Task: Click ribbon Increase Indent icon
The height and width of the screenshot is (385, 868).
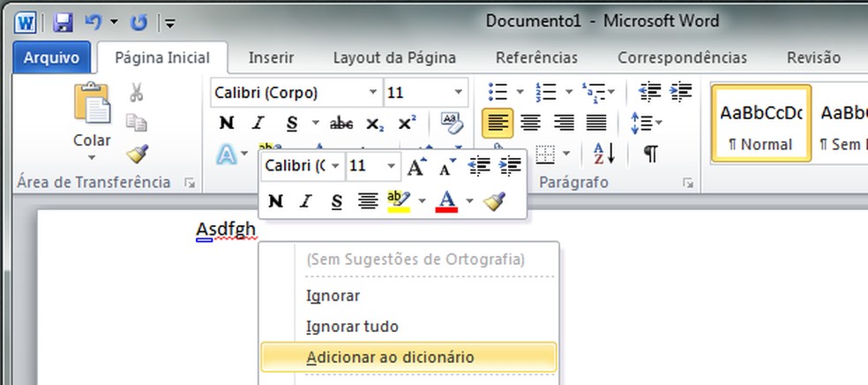Action: click(x=681, y=92)
